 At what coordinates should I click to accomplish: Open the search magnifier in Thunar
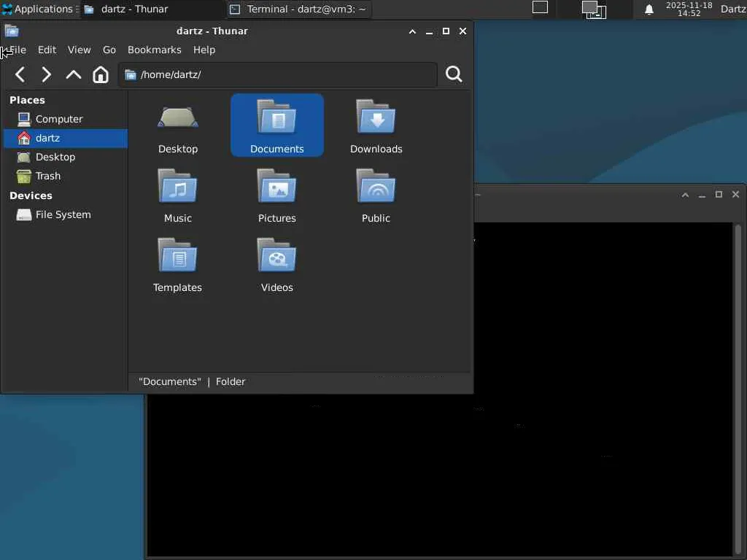click(454, 74)
